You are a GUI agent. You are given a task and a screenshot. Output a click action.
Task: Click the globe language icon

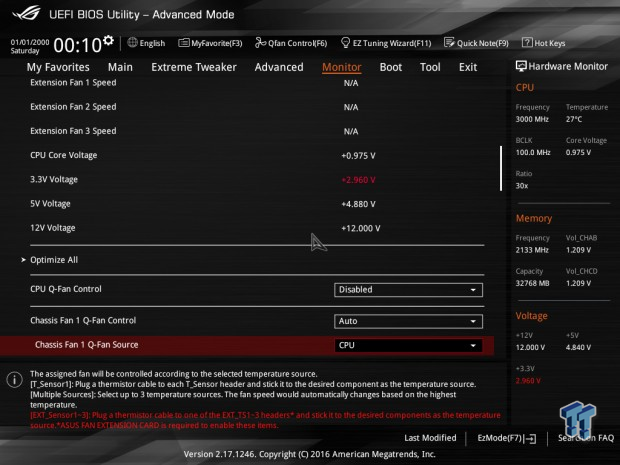(x=132, y=43)
